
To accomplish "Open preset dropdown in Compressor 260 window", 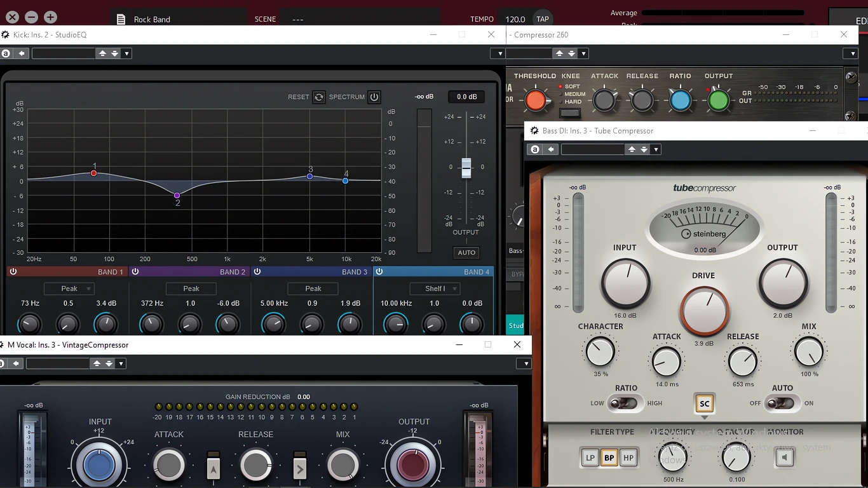I will coord(583,53).
